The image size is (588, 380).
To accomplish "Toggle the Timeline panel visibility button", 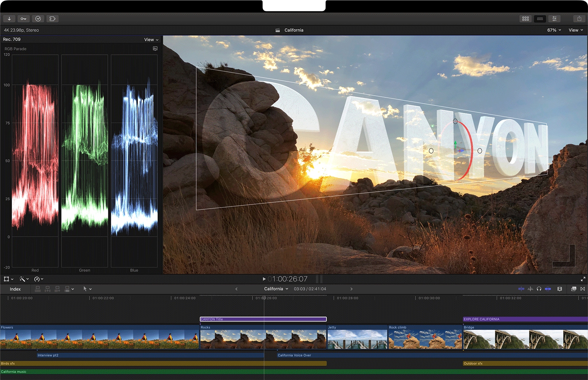I will pos(540,19).
